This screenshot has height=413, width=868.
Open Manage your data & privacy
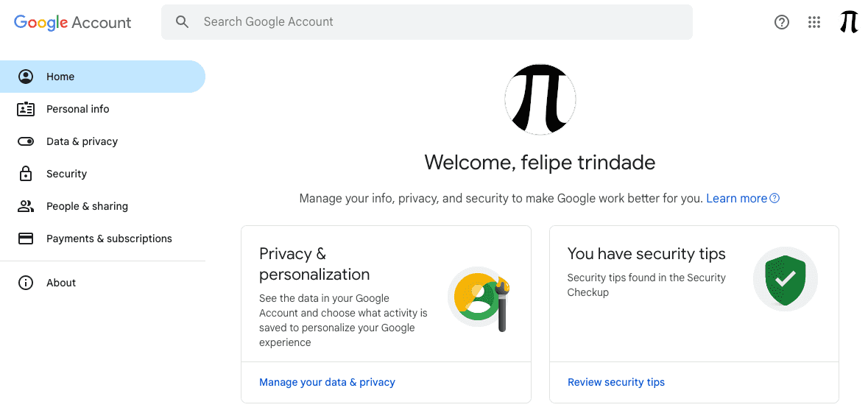click(x=327, y=382)
